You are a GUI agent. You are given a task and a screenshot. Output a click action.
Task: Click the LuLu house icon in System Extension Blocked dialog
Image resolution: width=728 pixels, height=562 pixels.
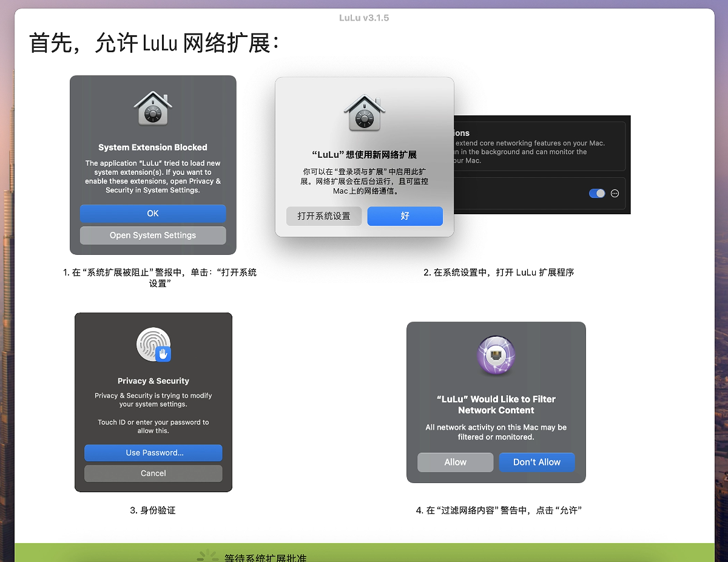point(152,108)
